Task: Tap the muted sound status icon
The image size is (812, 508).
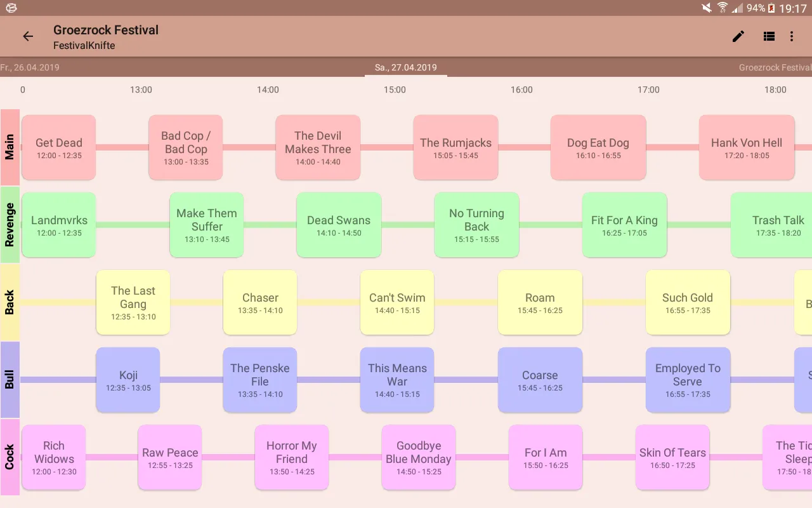Action: click(x=707, y=8)
